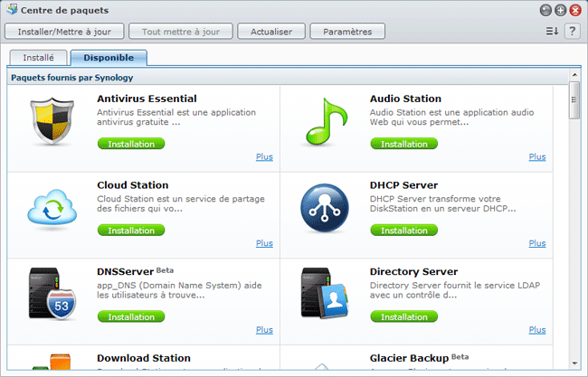Open Plus link for Directory Server
This screenshot has width=588, height=377.
coord(537,330)
